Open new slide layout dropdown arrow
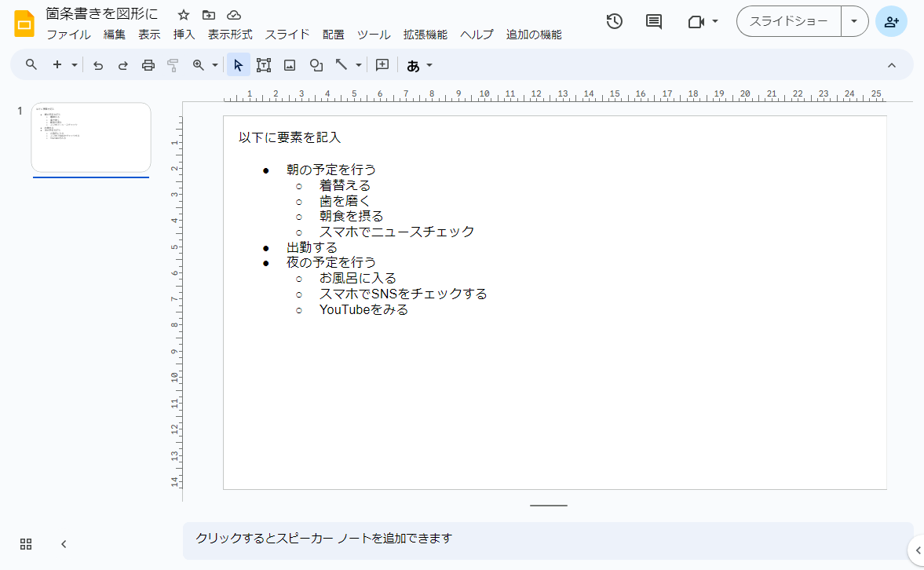Viewport: 924px width, 570px height. point(75,65)
